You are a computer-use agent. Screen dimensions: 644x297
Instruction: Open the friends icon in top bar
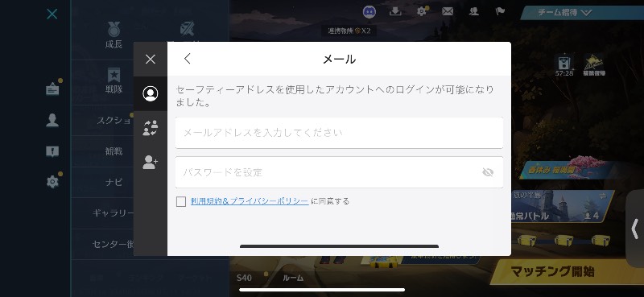pyautogui.click(x=474, y=11)
